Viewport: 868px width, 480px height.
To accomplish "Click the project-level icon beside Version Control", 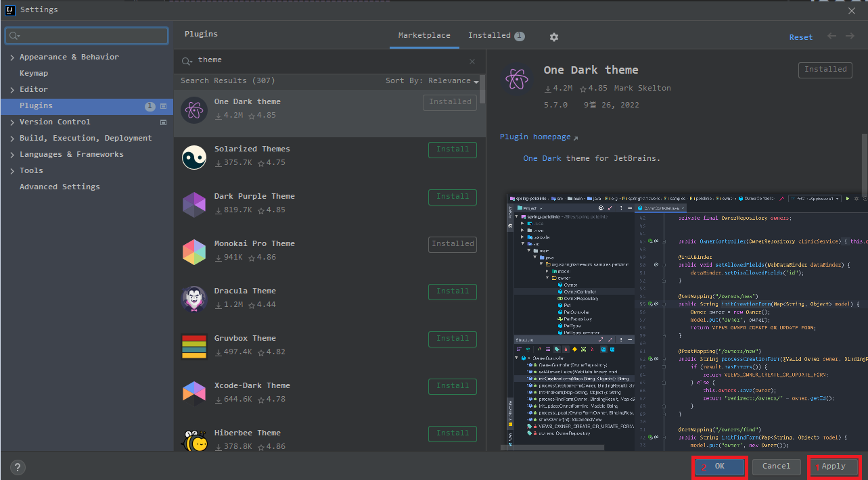I will (x=163, y=122).
